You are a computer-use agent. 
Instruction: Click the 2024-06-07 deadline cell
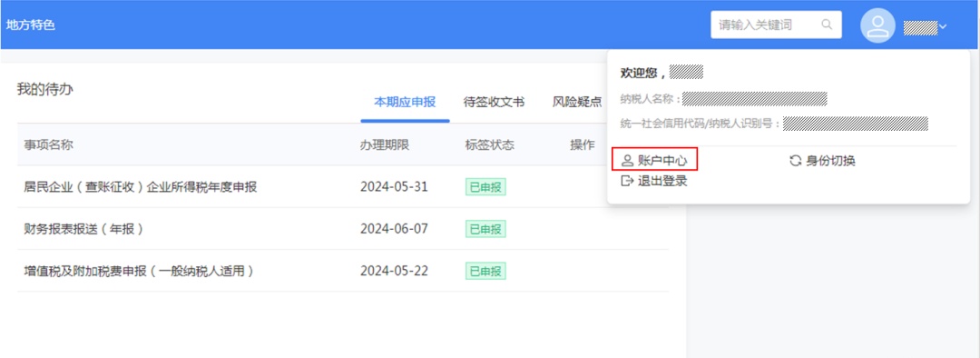pyautogui.click(x=395, y=229)
